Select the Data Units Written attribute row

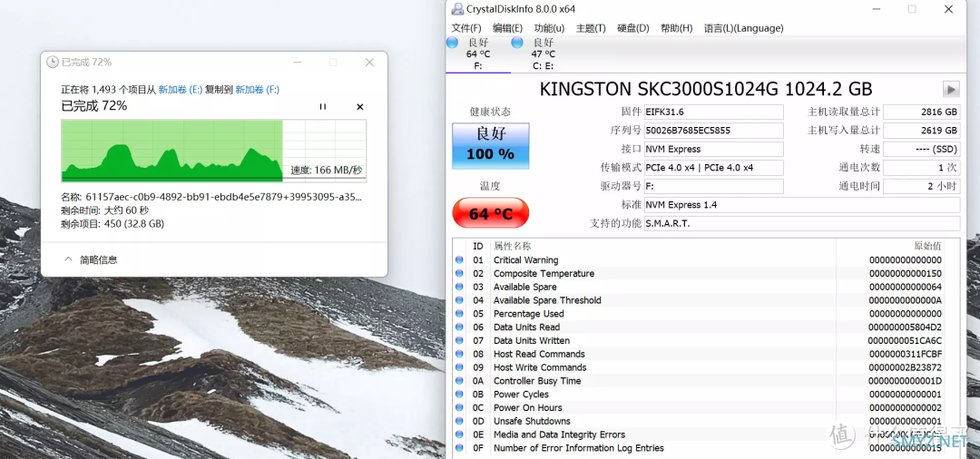699,340
